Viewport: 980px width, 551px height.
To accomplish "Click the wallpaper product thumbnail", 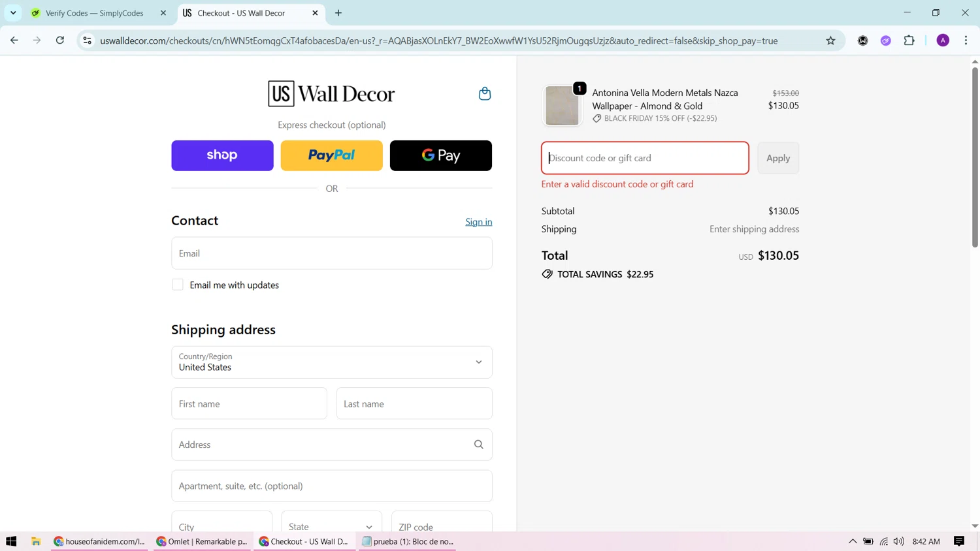I will [562, 106].
